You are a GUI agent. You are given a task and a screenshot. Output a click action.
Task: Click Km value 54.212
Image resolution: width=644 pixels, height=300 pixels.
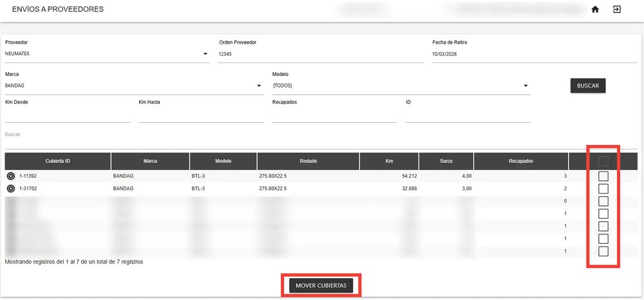tap(410, 176)
